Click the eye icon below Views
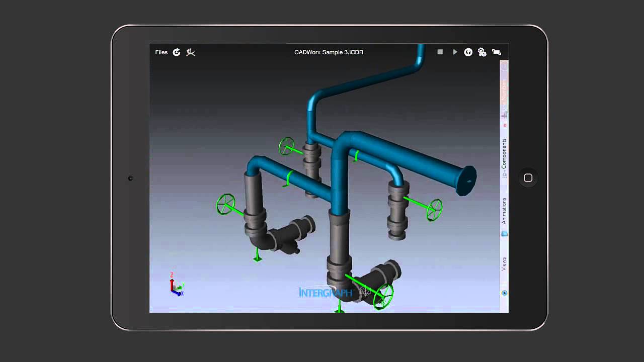644x362 pixels. pos(504,293)
